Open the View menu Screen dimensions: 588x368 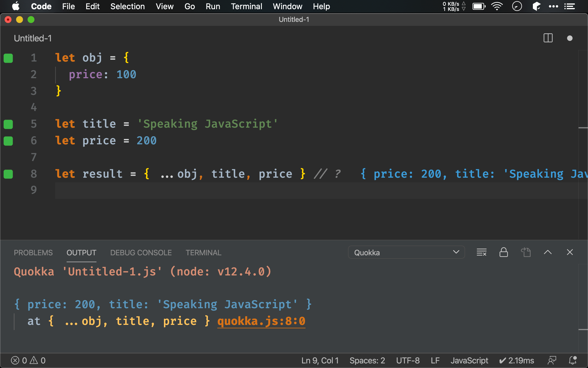pyautogui.click(x=165, y=6)
